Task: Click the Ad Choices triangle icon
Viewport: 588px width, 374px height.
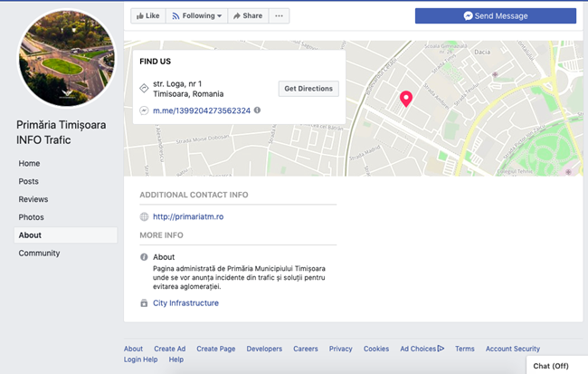Action: pyautogui.click(x=441, y=349)
